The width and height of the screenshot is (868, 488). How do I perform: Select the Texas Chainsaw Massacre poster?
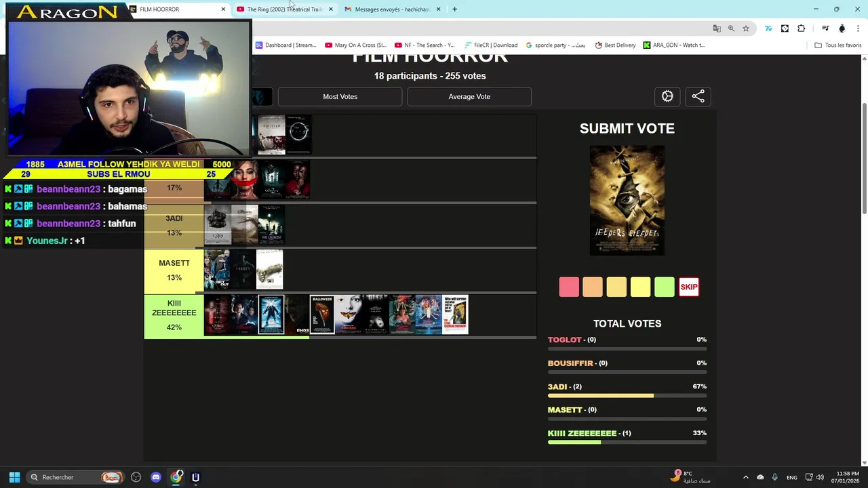click(x=455, y=314)
